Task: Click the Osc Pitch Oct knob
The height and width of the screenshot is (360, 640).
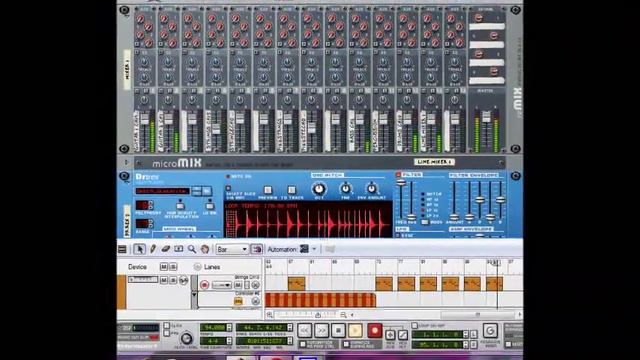Action: [x=319, y=189]
